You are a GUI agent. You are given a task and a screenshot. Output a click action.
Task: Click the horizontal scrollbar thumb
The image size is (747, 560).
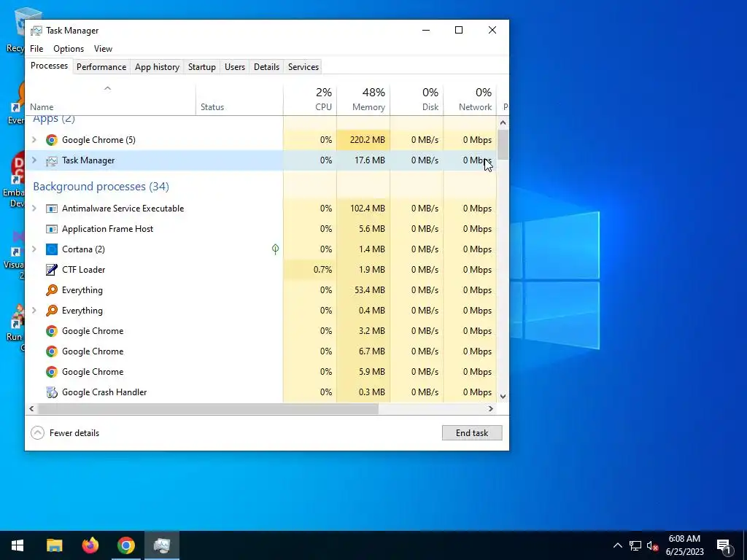pyautogui.click(x=208, y=409)
